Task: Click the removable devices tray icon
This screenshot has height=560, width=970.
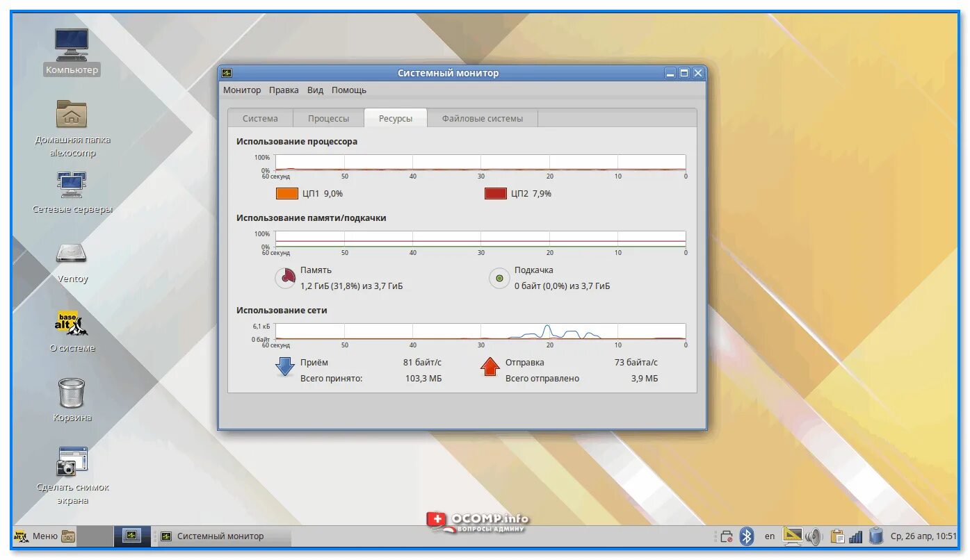Action: 726,536
